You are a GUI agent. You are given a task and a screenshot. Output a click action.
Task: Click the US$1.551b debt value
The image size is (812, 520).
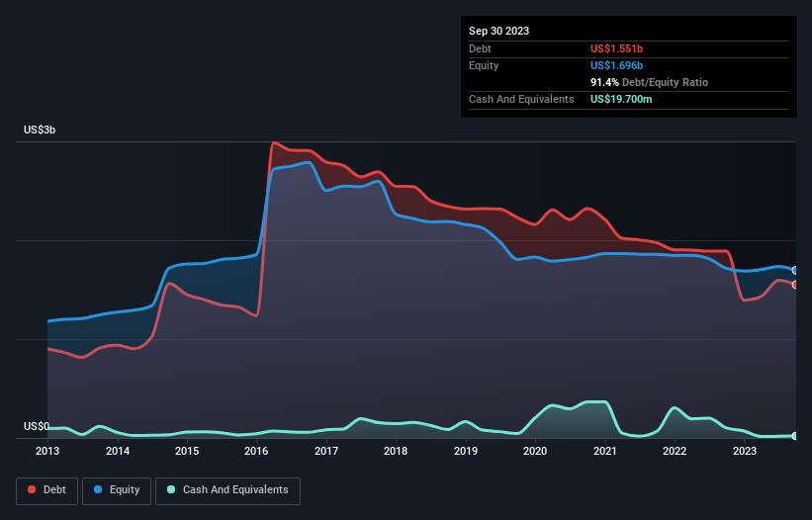(x=616, y=48)
